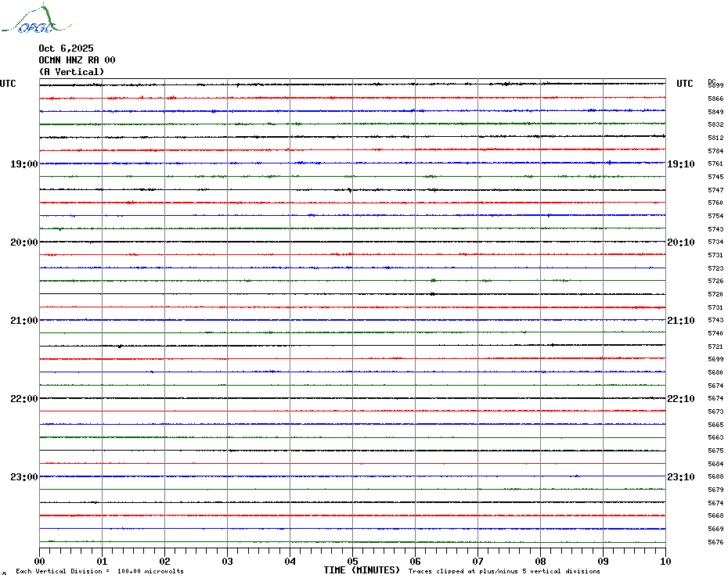Select the 19:00 time label on left
Viewport: 728px width, 582px height.
pos(24,164)
